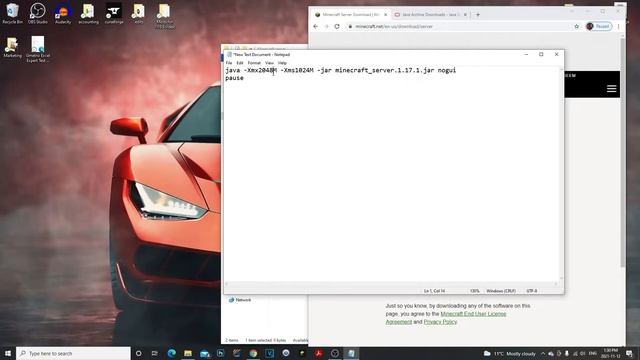The height and width of the screenshot is (360, 640).
Task: Open the Audacity desktop shortcut
Action: click(63, 13)
